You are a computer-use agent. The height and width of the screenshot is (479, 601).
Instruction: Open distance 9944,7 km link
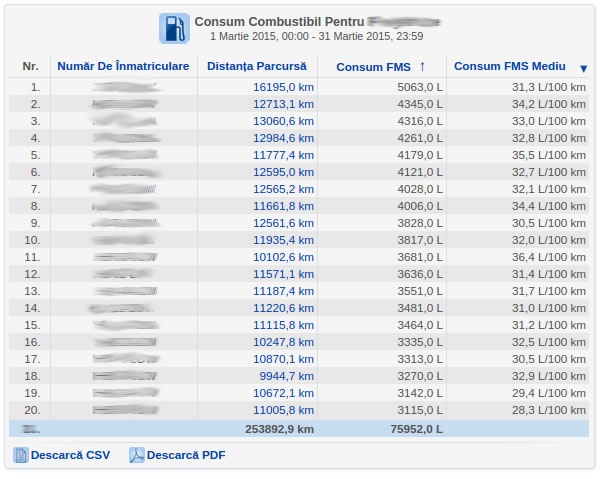286,376
